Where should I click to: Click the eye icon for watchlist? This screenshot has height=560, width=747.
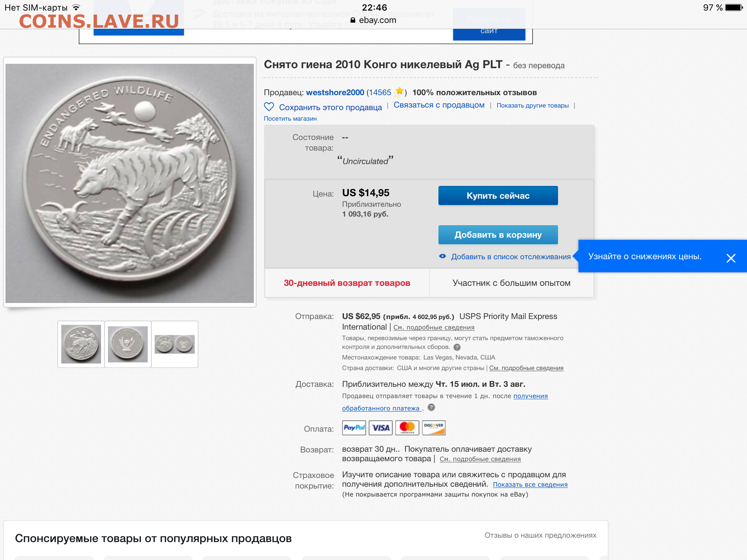pos(442,256)
